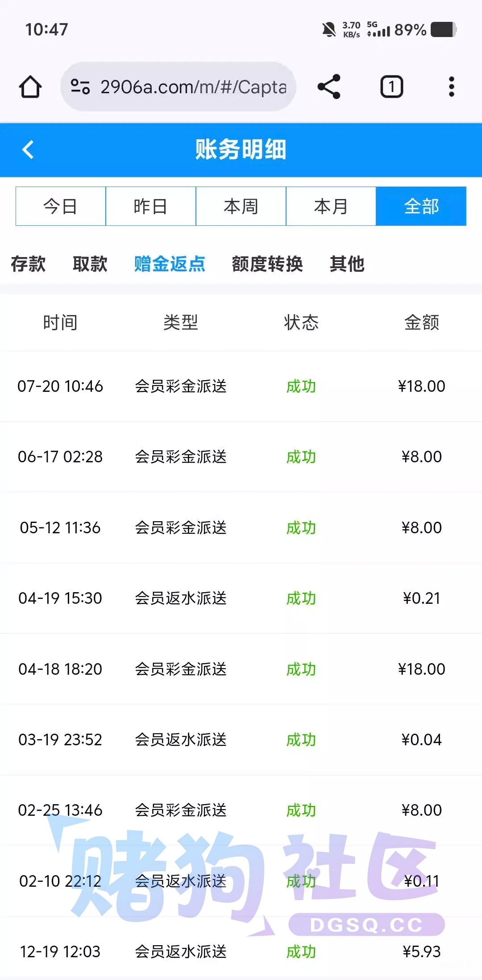Screen dimensions: 482x980
Task: Switch to the 其他 tab
Action: click(347, 264)
